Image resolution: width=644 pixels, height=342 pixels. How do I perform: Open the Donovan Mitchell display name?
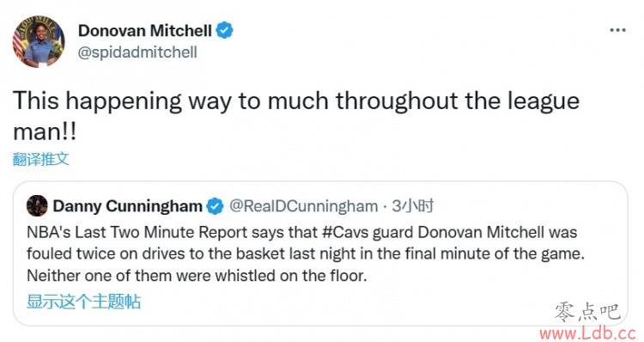pyautogui.click(x=145, y=30)
